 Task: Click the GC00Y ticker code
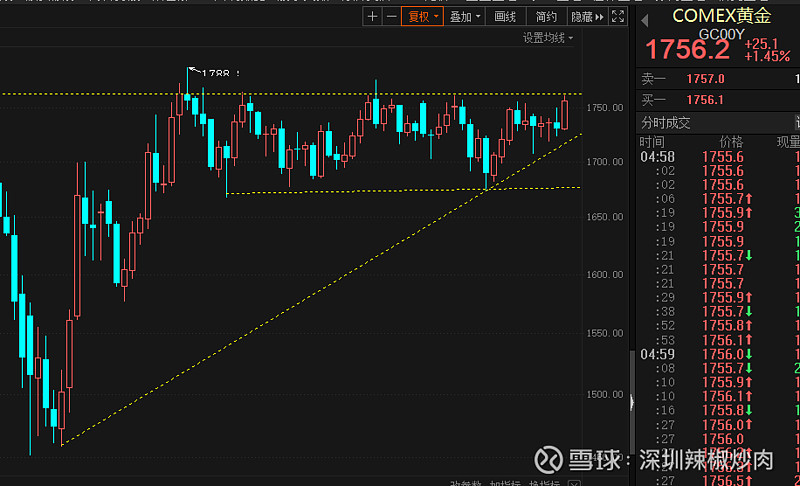click(x=721, y=34)
